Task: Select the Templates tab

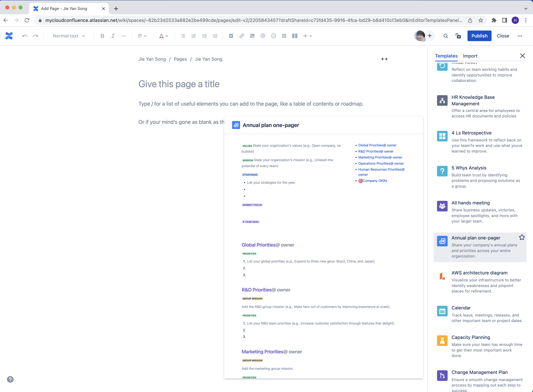Action: (x=446, y=56)
